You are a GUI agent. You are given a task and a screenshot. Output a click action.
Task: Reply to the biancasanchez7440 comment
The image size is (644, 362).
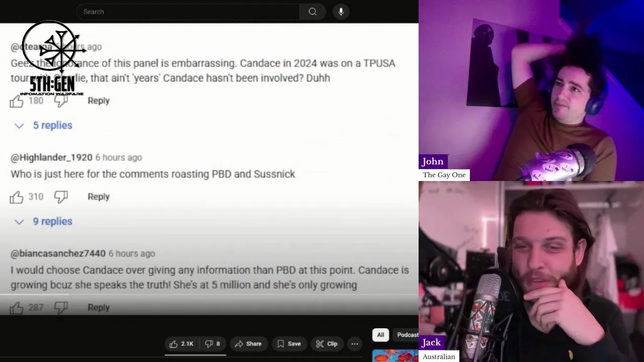99,307
